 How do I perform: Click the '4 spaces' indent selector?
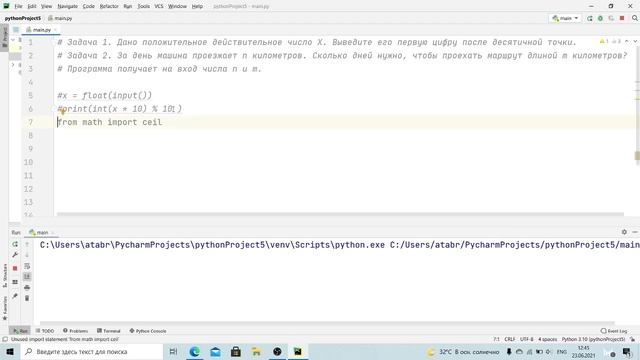coord(547,339)
